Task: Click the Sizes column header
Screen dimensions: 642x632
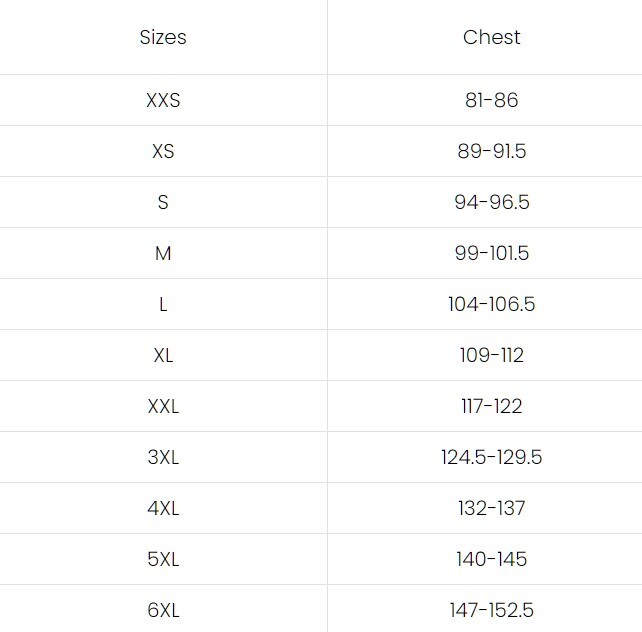Action: coord(163,38)
